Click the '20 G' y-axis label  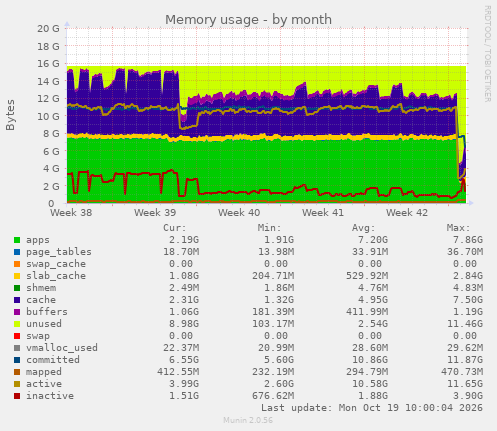[48, 29]
